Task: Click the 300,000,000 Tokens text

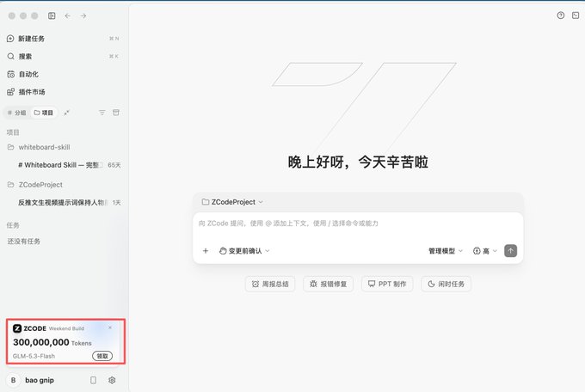Action: click(x=52, y=342)
